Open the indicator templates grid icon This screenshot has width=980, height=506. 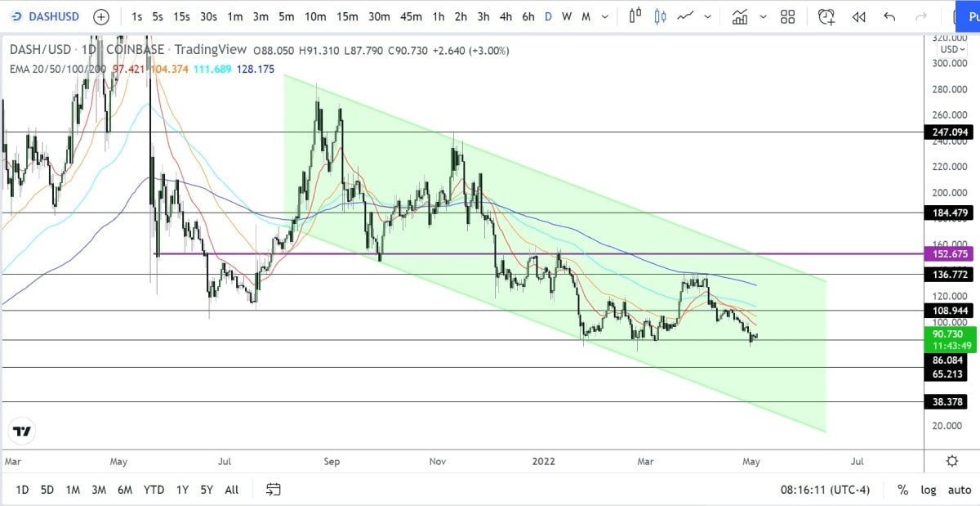pyautogui.click(x=787, y=16)
